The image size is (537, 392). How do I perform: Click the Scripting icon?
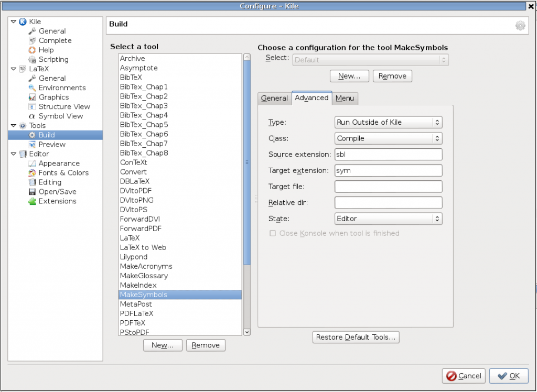[x=32, y=60]
